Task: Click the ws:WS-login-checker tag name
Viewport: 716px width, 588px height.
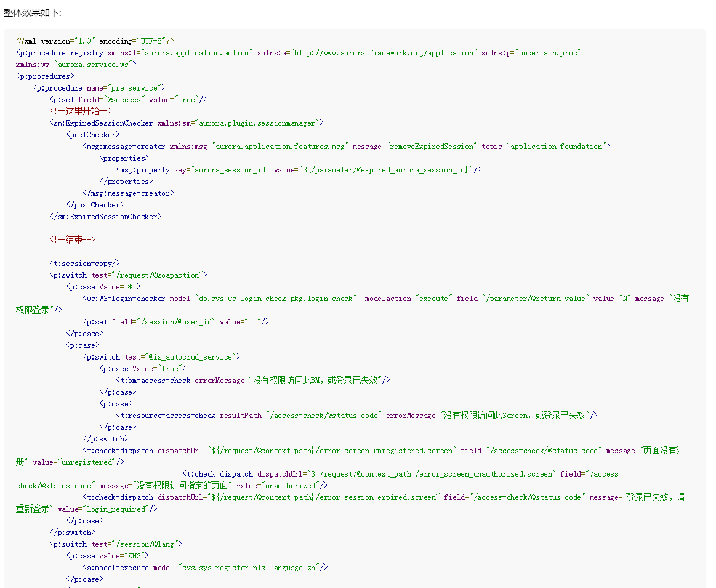Action: [x=126, y=299]
